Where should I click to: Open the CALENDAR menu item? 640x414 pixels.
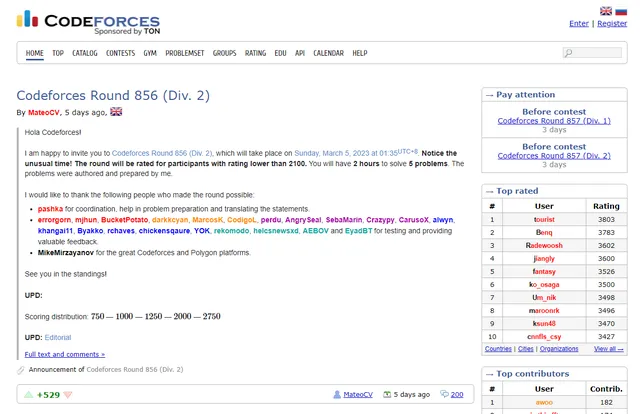(x=329, y=53)
